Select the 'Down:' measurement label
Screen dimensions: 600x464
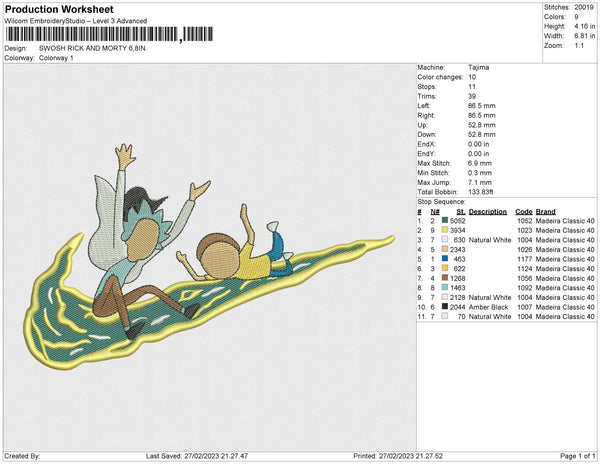[427, 135]
